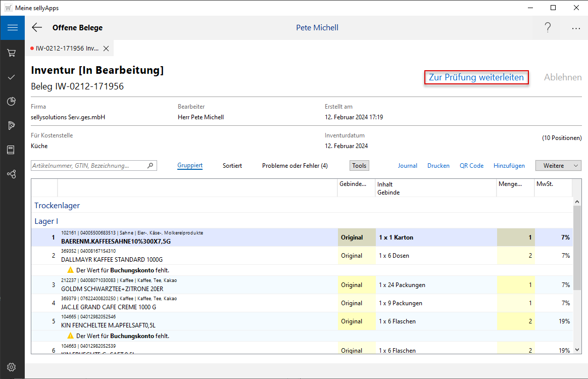Click Zur Prüfung weiterleiten

tap(476, 77)
